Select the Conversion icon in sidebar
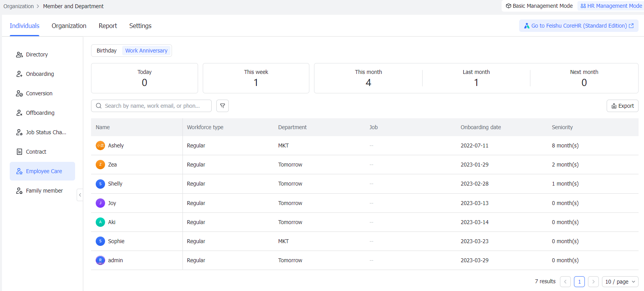644x291 pixels. (x=19, y=94)
